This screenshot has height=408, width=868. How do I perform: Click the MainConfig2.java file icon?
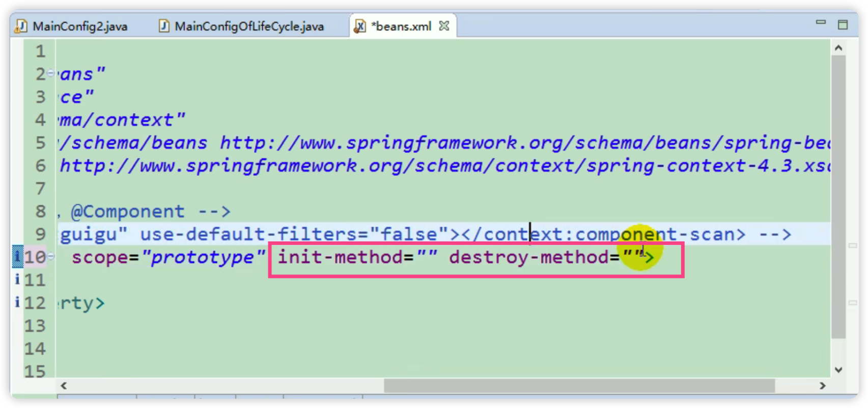(x=21, y=26)
